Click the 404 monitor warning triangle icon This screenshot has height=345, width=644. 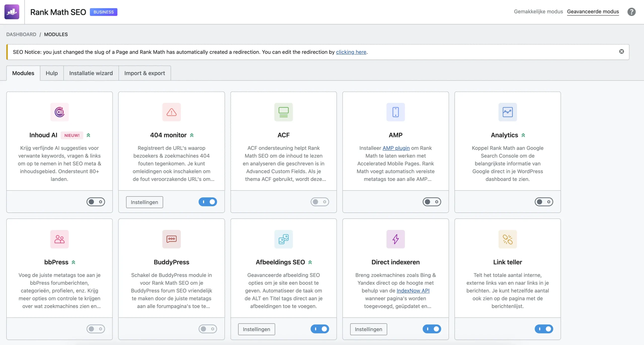click(x=172, y=112)
